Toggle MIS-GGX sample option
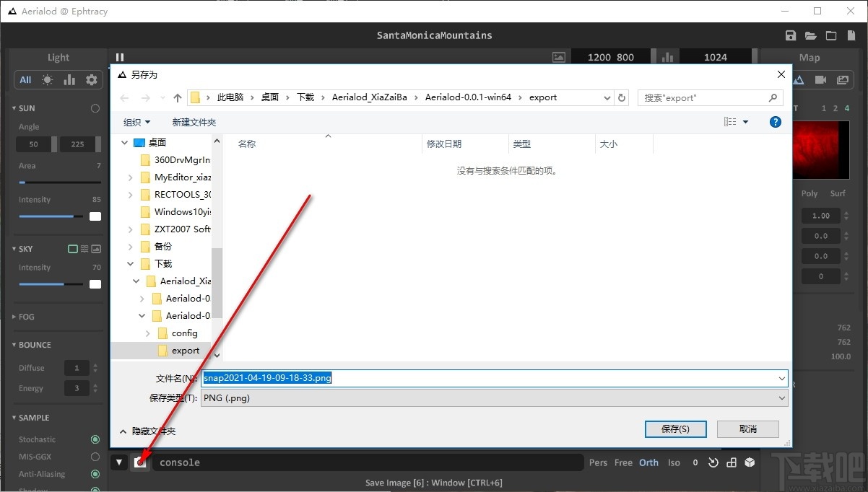Viewport: 868px width, 492px height. [95, 457]
